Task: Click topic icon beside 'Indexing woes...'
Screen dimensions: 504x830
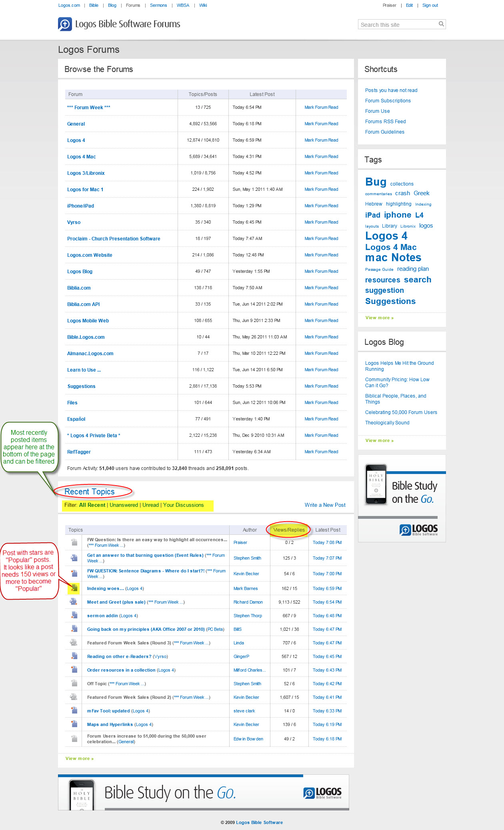Action: click(x=74, y=588)
